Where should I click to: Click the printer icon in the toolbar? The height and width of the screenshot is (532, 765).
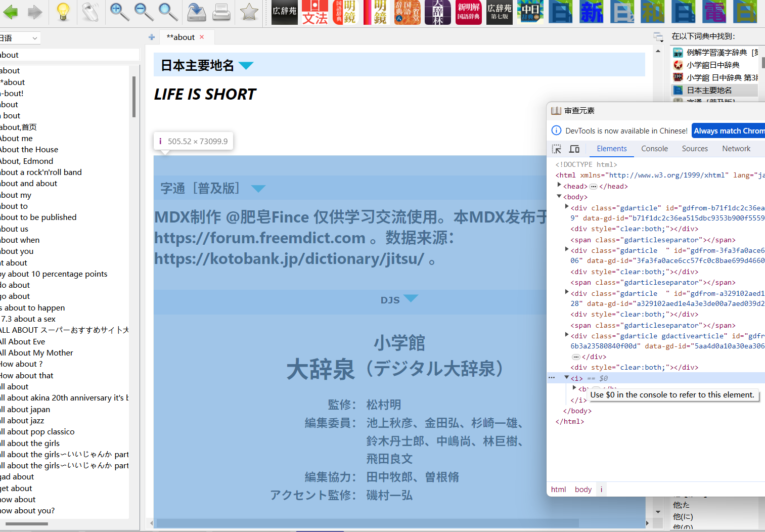click(221, 12)
